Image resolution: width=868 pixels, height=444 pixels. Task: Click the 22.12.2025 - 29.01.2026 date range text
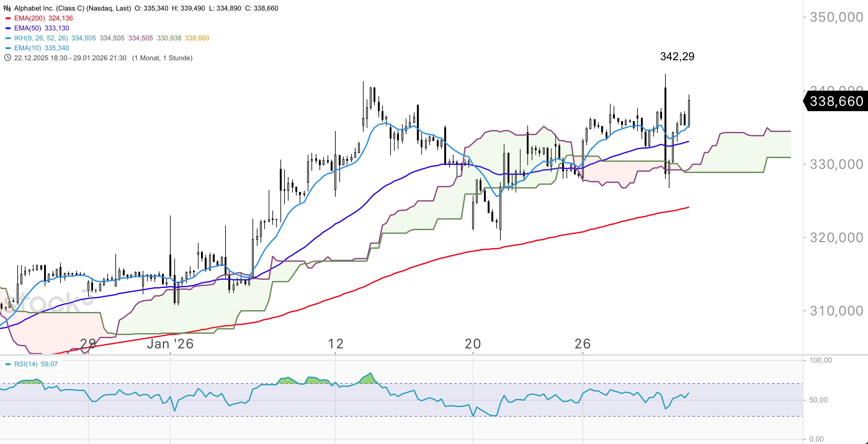tap(70, 58)
